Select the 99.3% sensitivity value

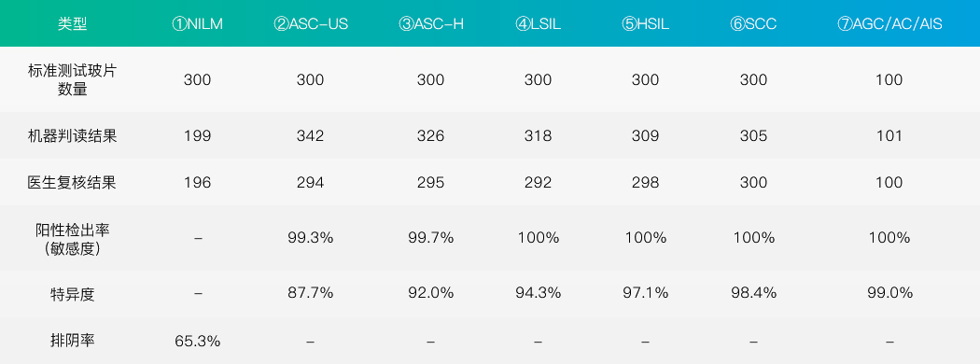(x=311, y=238)
